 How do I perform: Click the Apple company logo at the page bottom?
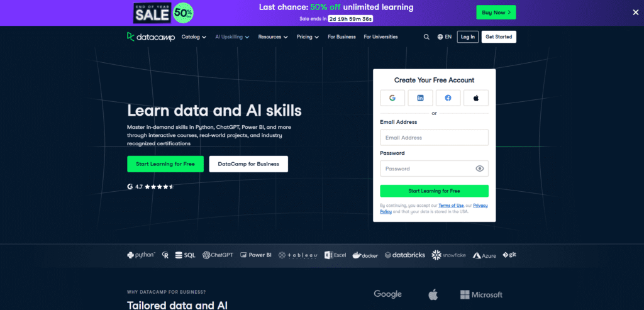[x=433, y=294]
